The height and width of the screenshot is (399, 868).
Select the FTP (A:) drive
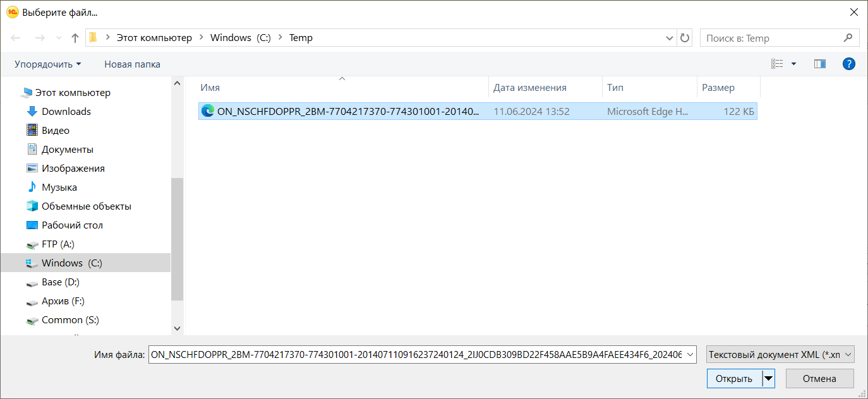point(57,244)
